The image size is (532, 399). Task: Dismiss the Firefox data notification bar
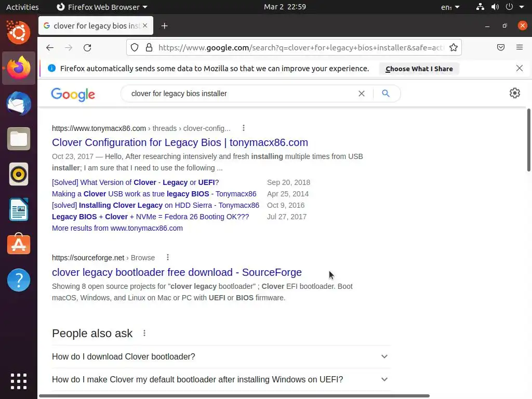point(520,68)
